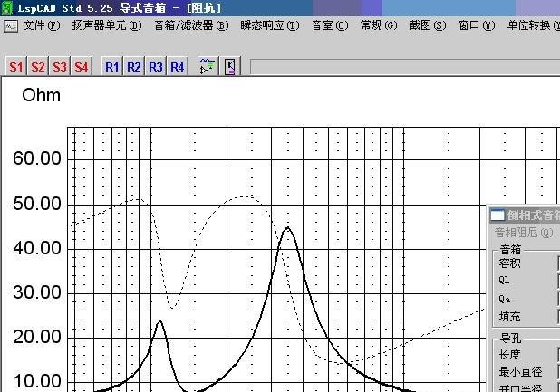Click the amplifier waveform toolbar icon
The image size is (560, 392).
tap(208, 66)
